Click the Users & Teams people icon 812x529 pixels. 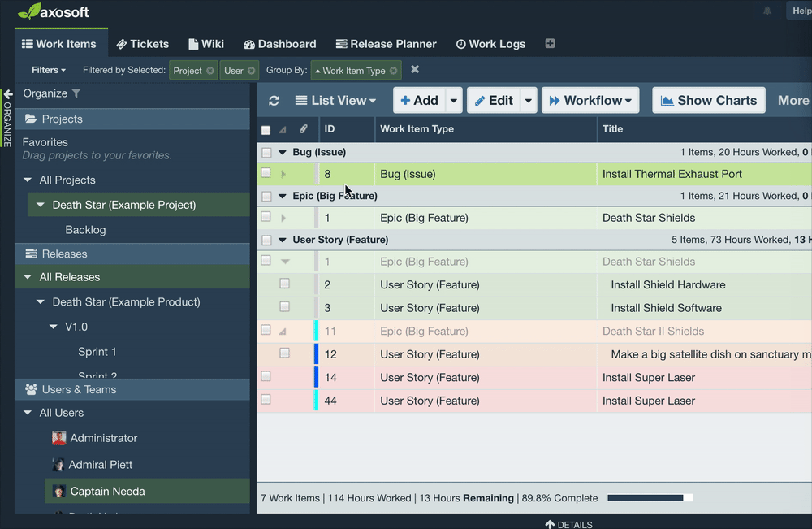click(x=31, y=389)
